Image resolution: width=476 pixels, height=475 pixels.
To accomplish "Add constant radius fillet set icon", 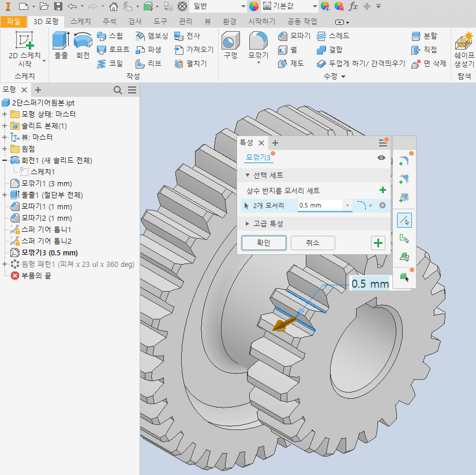I will [404, 161].
